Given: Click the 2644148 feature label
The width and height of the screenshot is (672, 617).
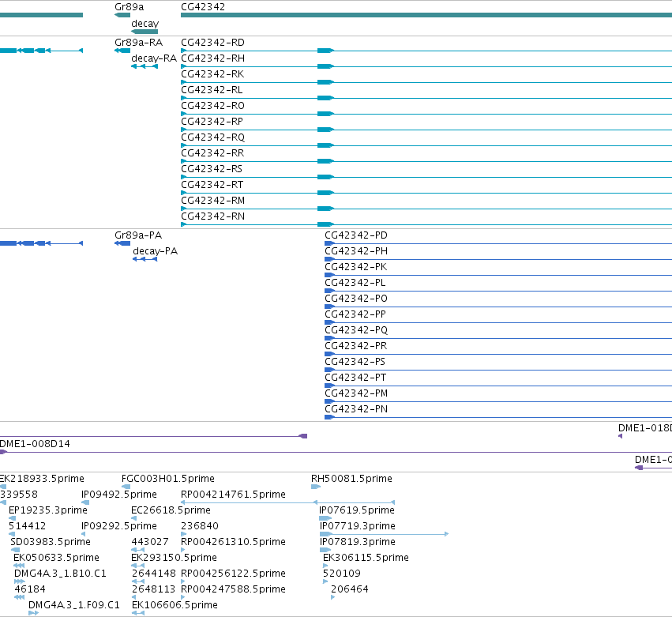Looking at the screenshot, I should (x=154, y=574).
